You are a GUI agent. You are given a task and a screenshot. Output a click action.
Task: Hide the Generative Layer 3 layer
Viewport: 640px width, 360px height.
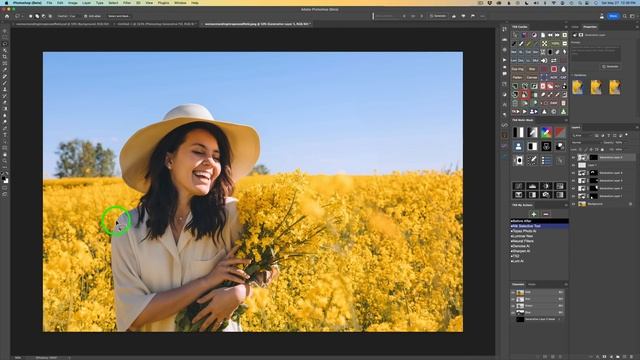point(573,180)
